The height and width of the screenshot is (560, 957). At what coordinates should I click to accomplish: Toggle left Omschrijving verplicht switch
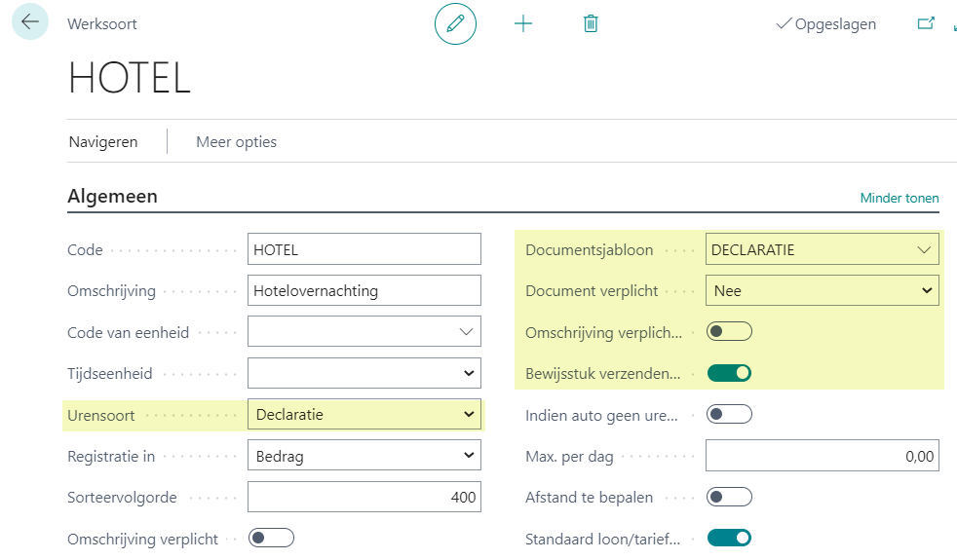click(x=271, y=538)
